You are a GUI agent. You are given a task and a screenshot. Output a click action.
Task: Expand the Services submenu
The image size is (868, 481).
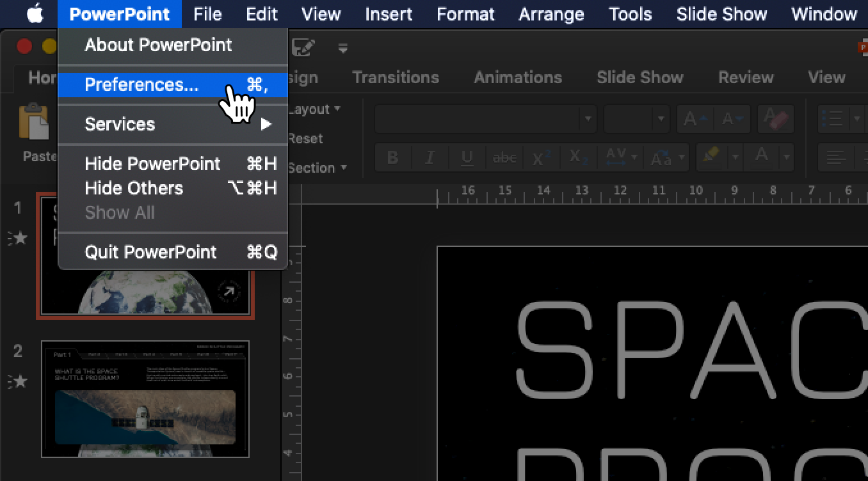(x=173, y=124)
